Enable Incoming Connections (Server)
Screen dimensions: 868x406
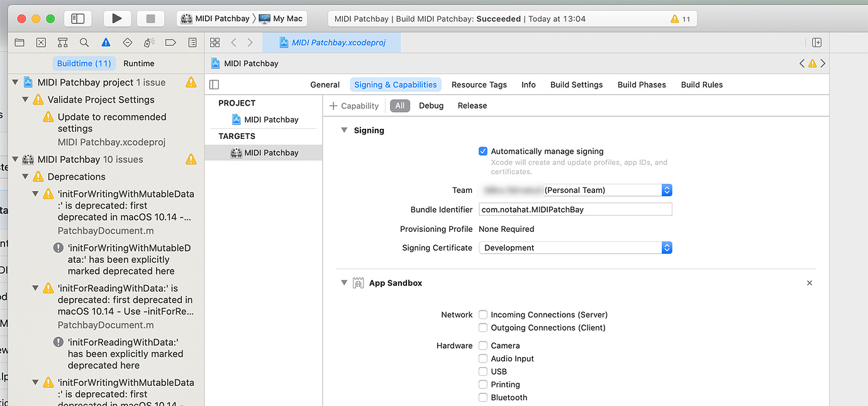[483, 315]
